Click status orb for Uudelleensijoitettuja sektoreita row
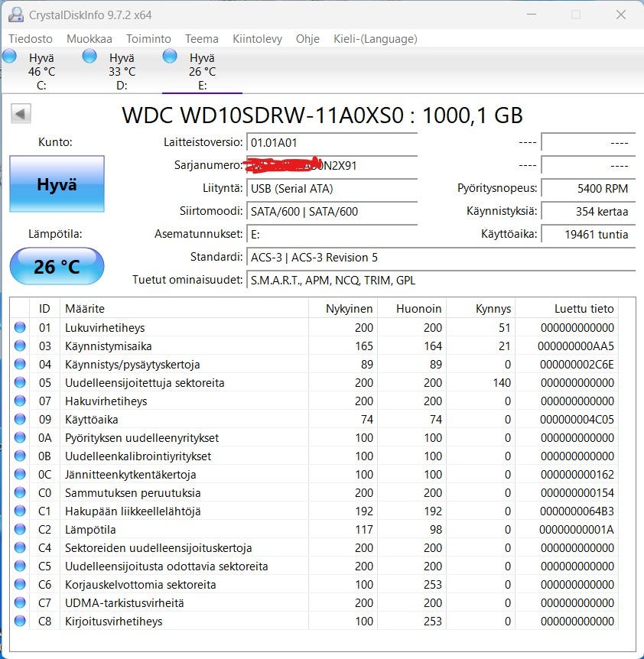This screenshot has width=644, height=659. coord(20,382)
